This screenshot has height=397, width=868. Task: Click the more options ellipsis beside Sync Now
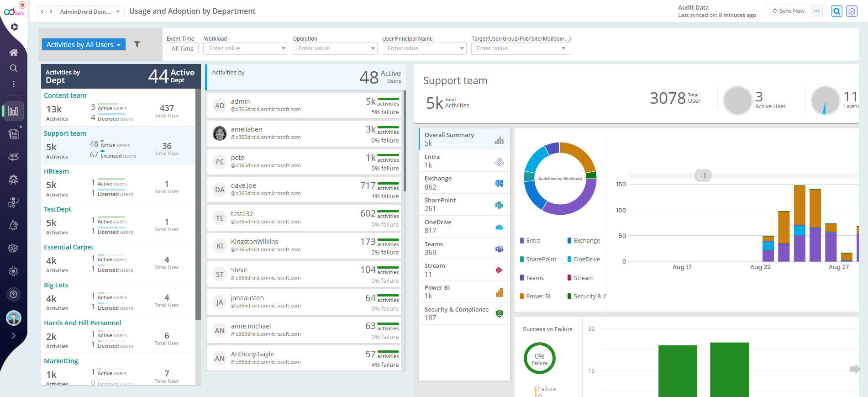point(817,11)
